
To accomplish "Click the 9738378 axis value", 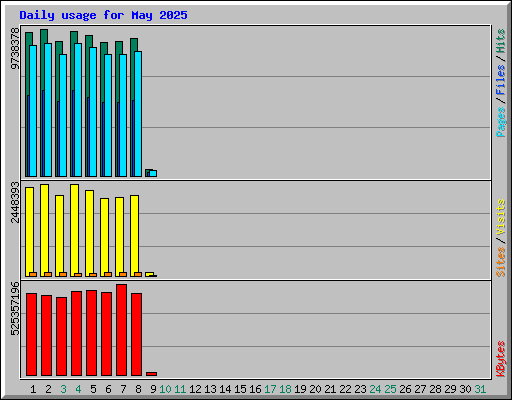I will click(x=15, y=48).
